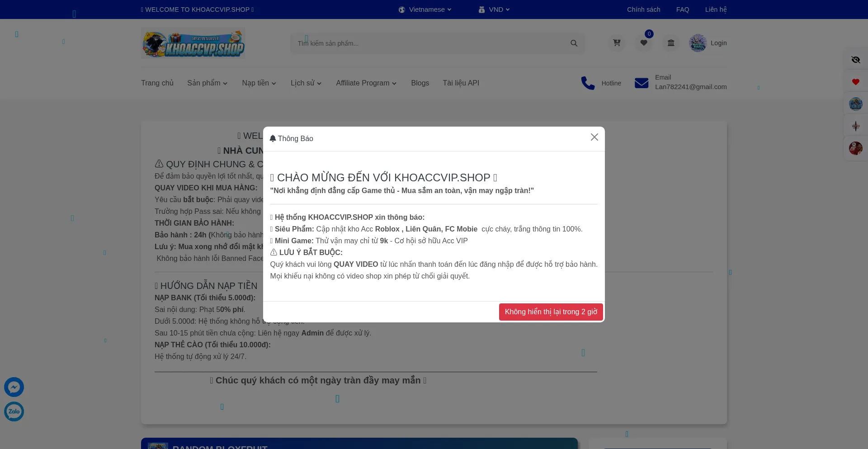Click the email address Lan782241@gmail.com
The height and width of the screenshot is (449, 868).
(691, 87)
